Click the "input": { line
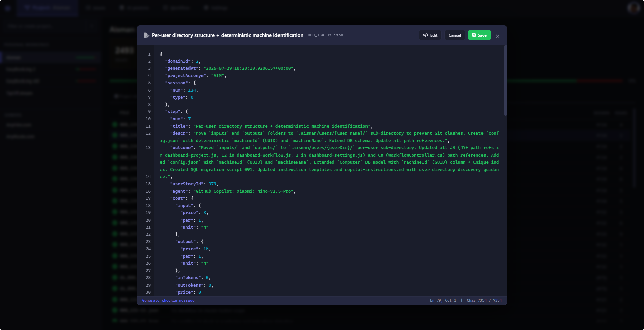This screenshot has width=644, height=330. click(x=188, y=206)
